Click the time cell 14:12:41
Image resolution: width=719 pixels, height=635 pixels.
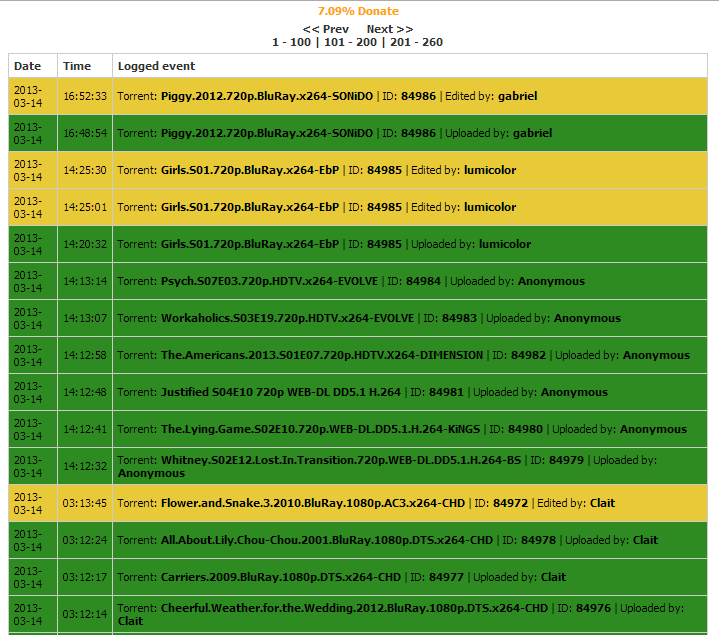point(85,429)
